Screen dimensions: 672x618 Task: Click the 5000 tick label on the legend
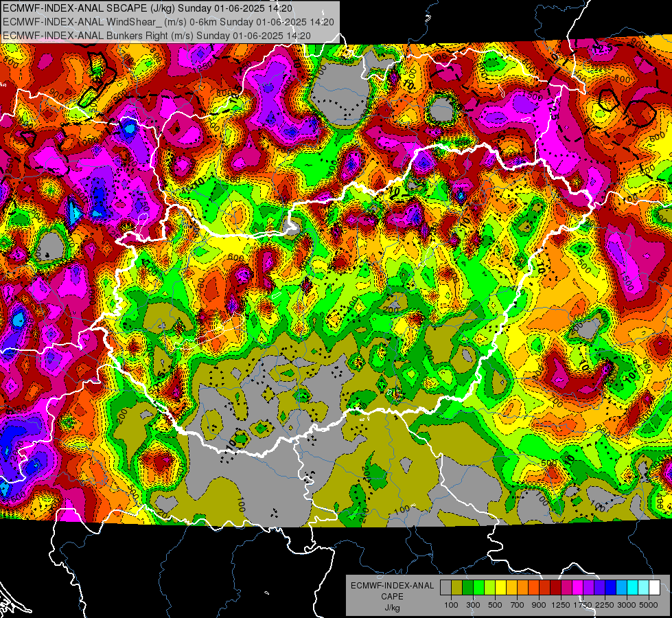(649, 605)
